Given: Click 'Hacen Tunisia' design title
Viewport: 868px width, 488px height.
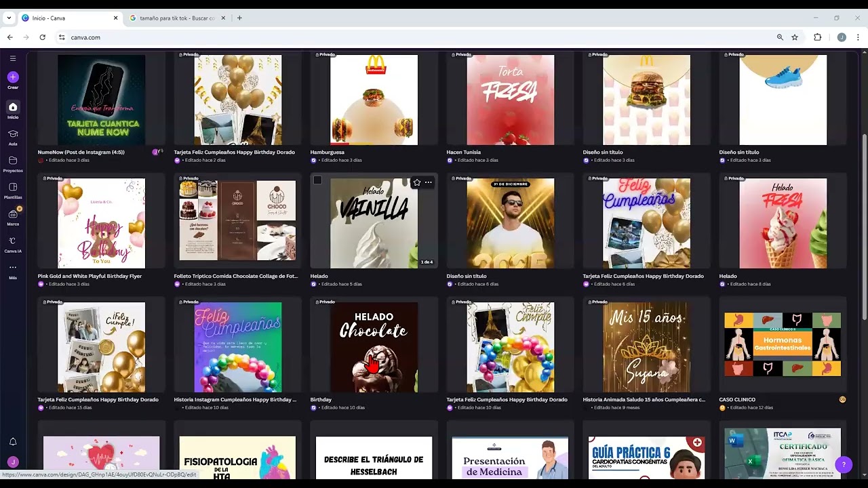Looking at the screenshot, I should pos(463,152).
